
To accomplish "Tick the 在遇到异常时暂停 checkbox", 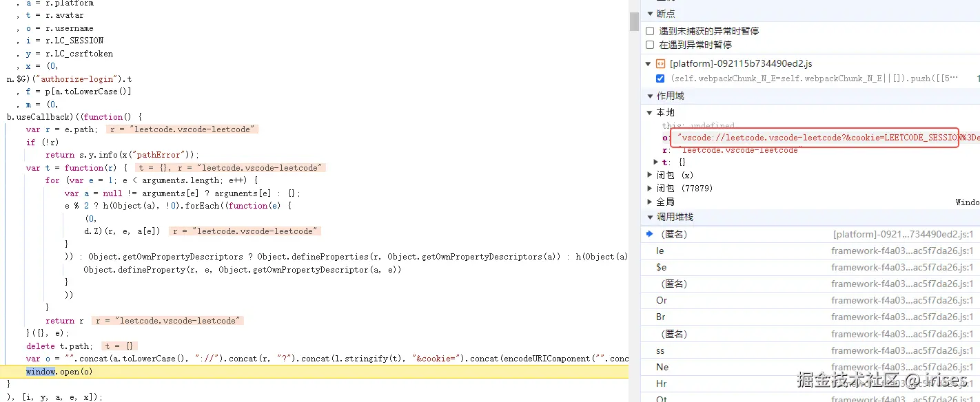I will click(650, 45).
